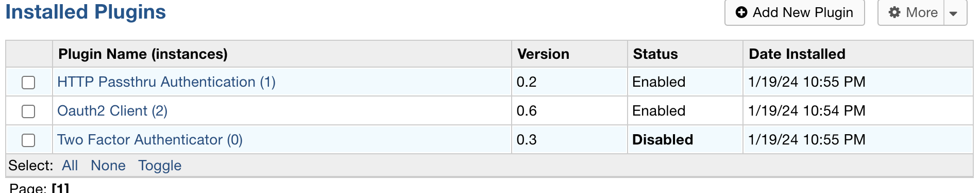Expand the More dropdown caret arrow
The width and height of the screenshot is (980, 193).
click(953, 13)
